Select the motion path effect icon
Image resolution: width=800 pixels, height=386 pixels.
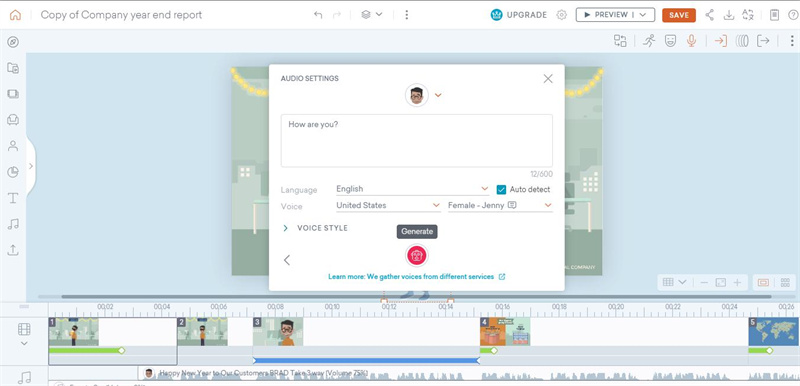pos(742,41)
